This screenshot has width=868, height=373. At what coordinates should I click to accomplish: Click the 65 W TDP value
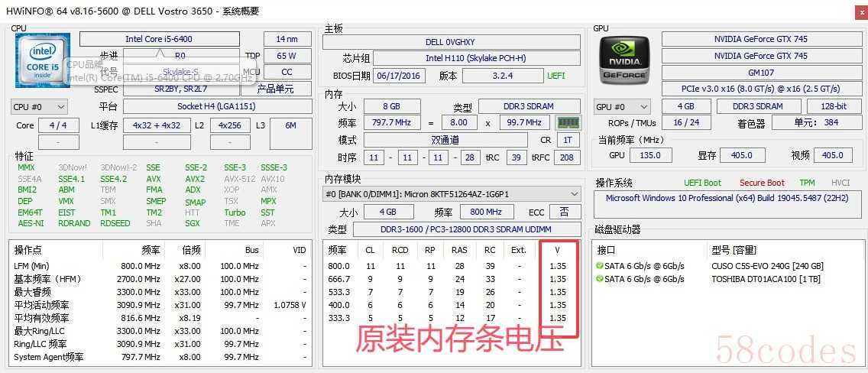point(287,55)
